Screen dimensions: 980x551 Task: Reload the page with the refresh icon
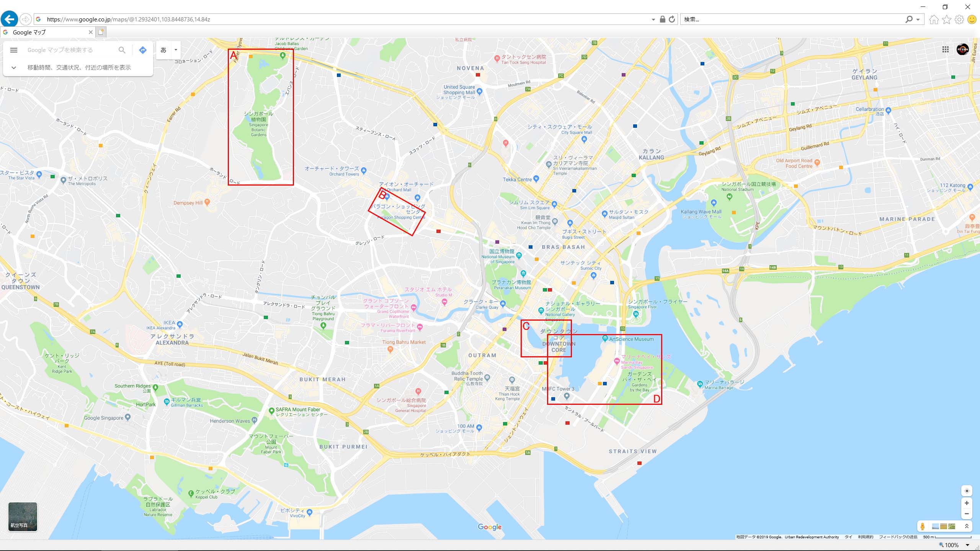[672, 19]
